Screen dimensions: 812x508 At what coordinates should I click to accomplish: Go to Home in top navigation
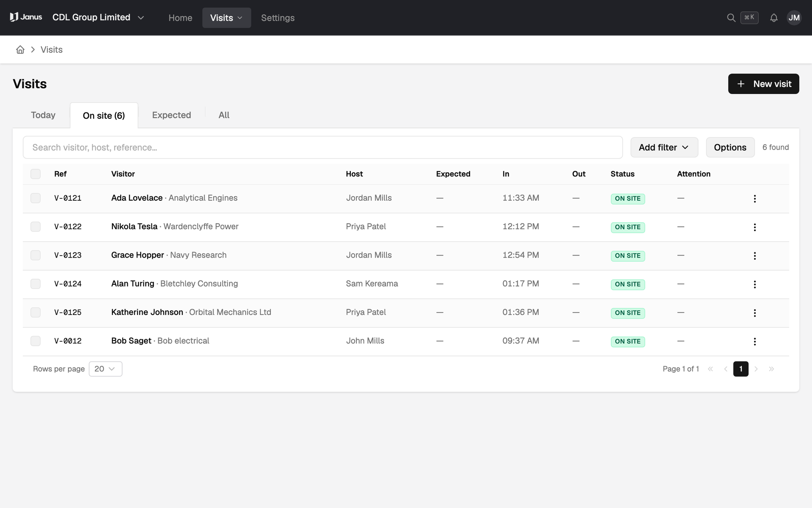[180, 17]
